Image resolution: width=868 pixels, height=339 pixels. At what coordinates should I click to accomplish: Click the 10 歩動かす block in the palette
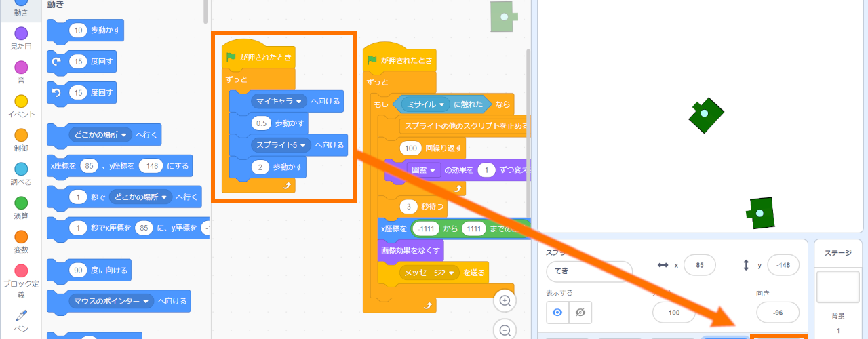click(x=88, y=31)
